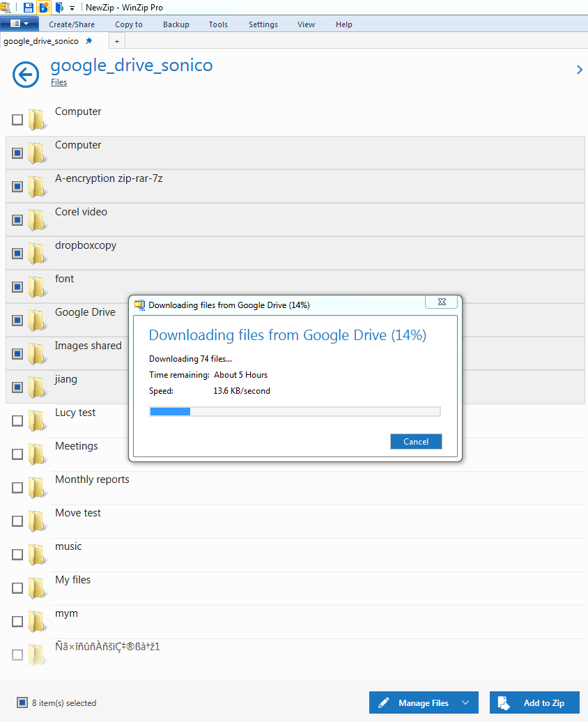Click the Meetings folder icon
Screen dimensions: 588x722
coord(37,454)
